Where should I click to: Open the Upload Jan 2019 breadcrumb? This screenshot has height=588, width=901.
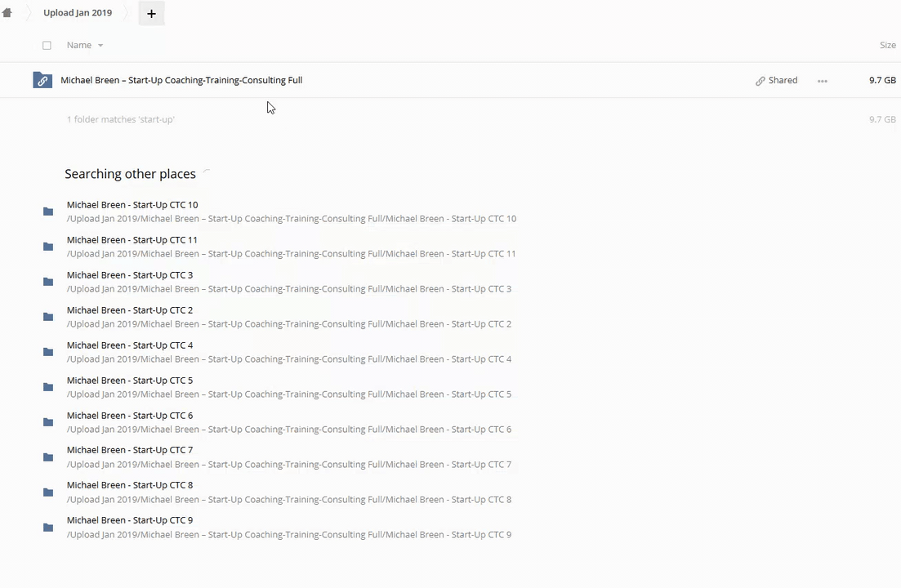pyautogui.click(x=78, y=13)
